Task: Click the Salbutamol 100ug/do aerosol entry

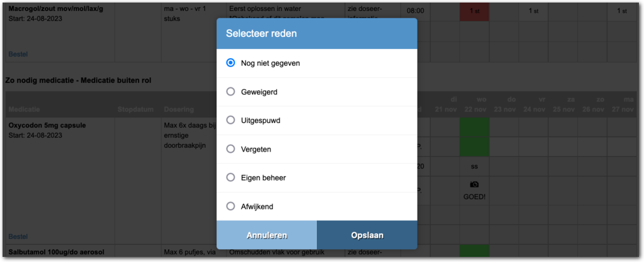Action: [54, 252]
